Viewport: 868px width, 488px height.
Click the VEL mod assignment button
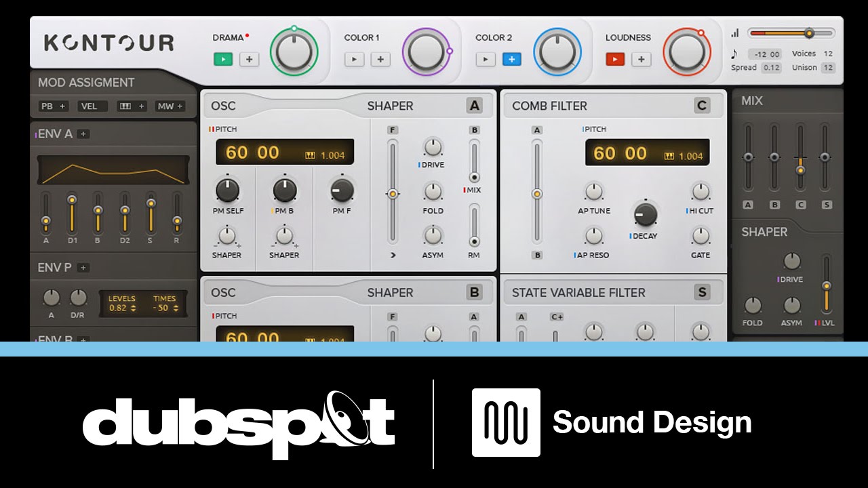coord(92,106)
